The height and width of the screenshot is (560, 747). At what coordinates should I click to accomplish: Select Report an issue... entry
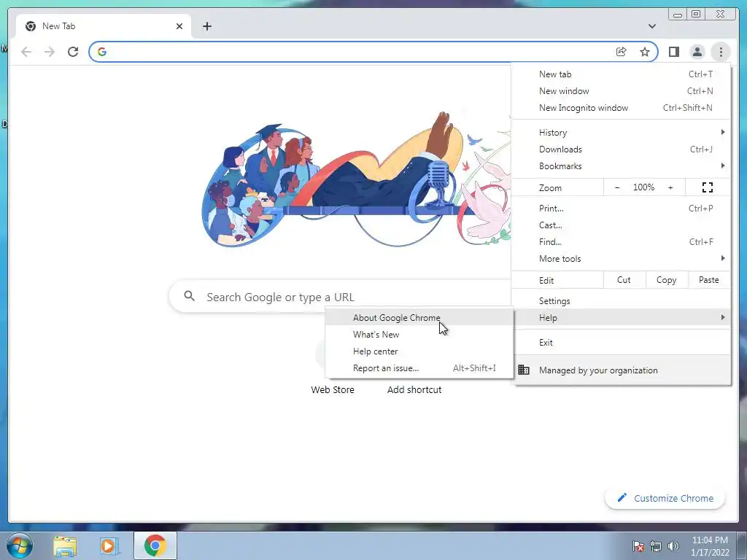point(419,368)
